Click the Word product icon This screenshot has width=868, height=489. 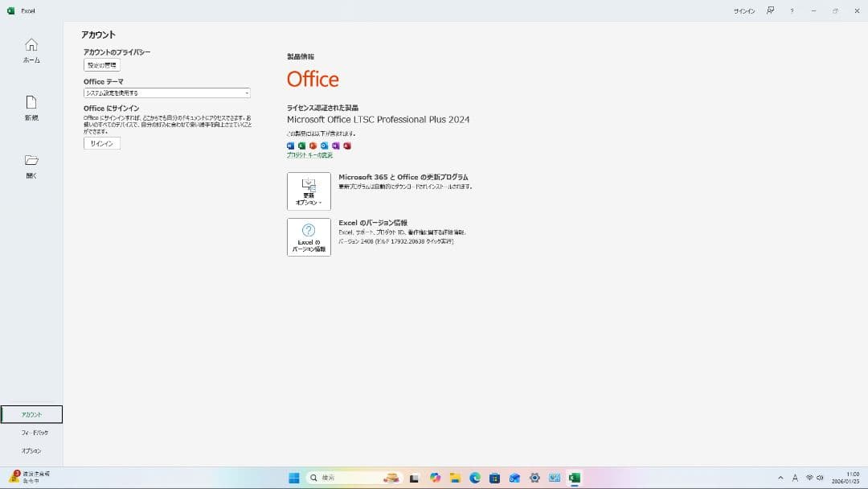(291, 146)
